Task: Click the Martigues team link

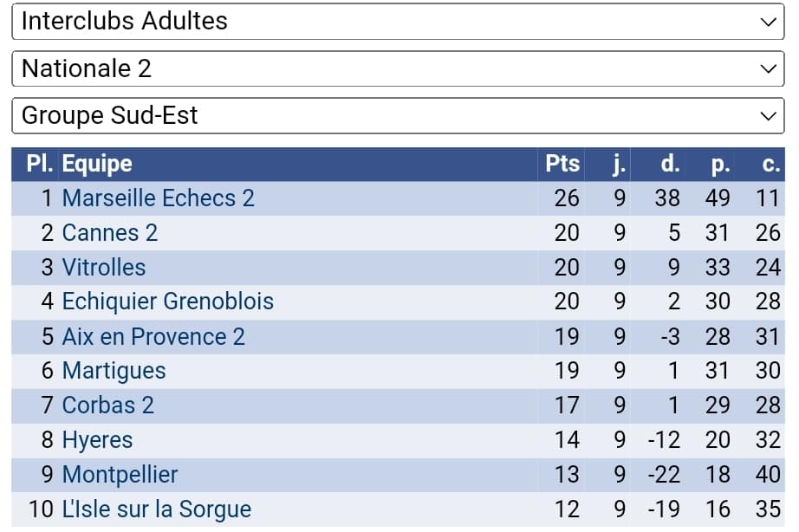Action: pos(114,371)
